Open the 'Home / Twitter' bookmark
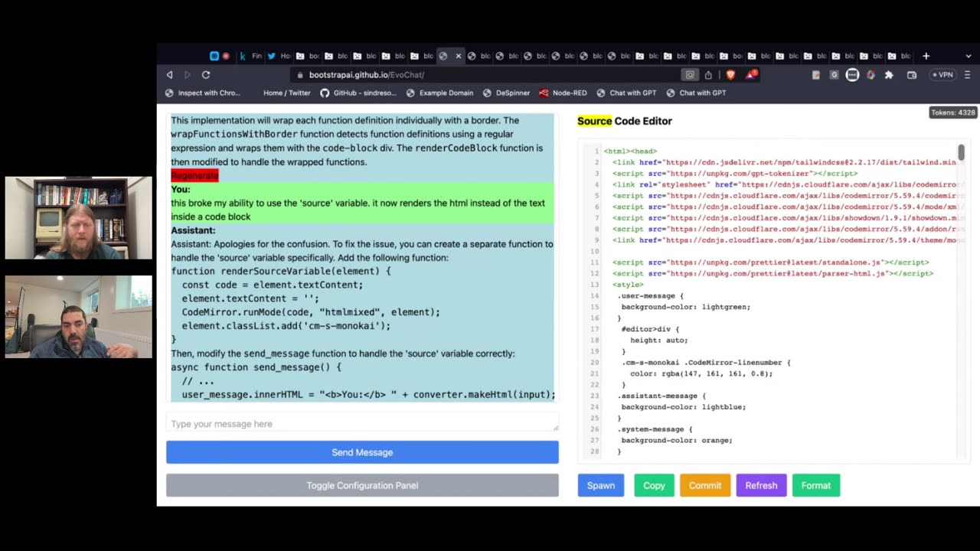This screenshot has height=551, width=980. (286, 93)
